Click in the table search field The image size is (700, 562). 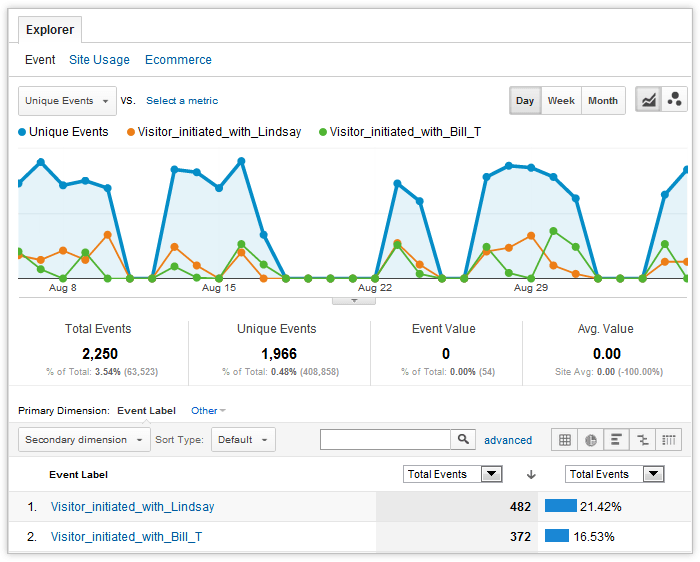[385, 439]
